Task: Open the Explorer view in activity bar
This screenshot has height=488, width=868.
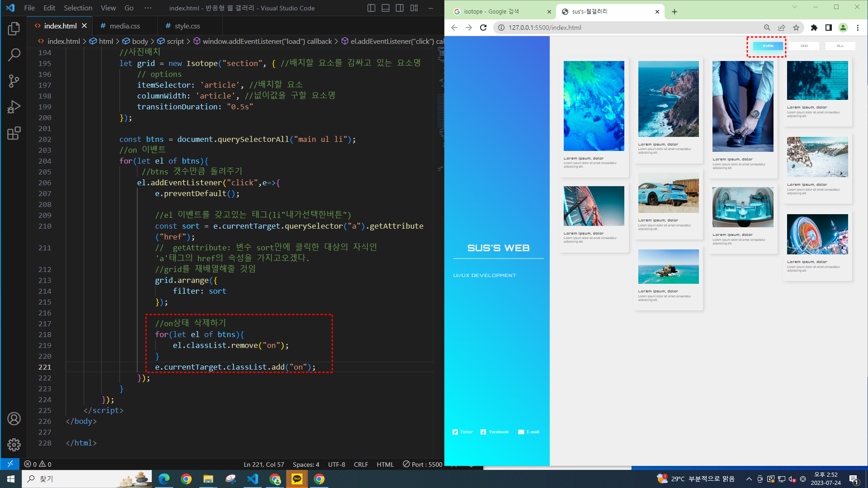Action: 14,29
